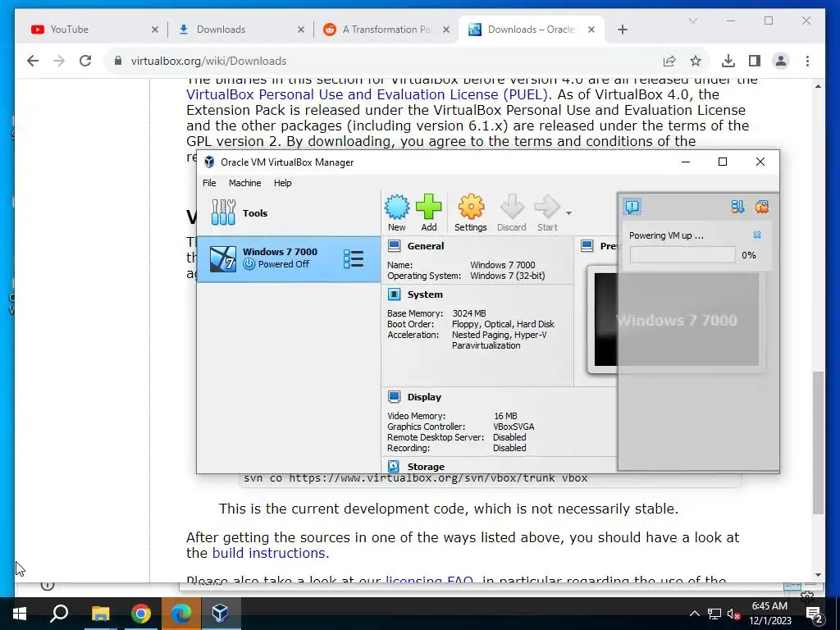The width and height of the screenshot is (840, 630).
Task: Click the delete finished notifications icon
Action: click(x=762, y=207)
